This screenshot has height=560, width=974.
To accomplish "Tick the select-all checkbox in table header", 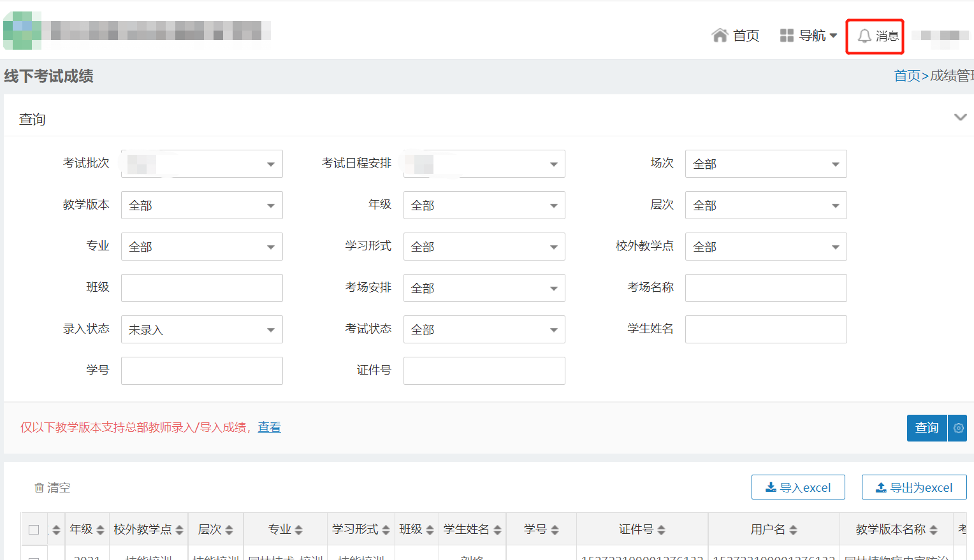I will (x=34, y=530).
